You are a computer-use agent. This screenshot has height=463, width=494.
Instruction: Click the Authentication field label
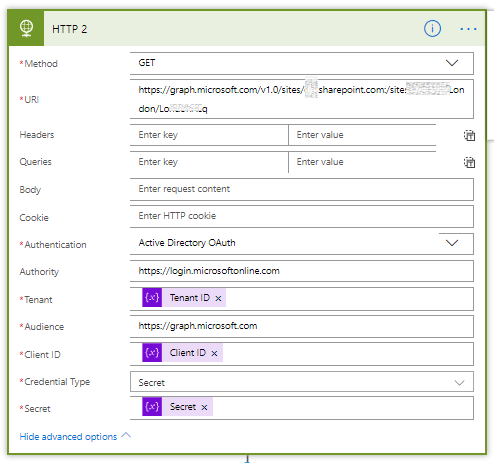pyautogui.click(x=53, y=245)
